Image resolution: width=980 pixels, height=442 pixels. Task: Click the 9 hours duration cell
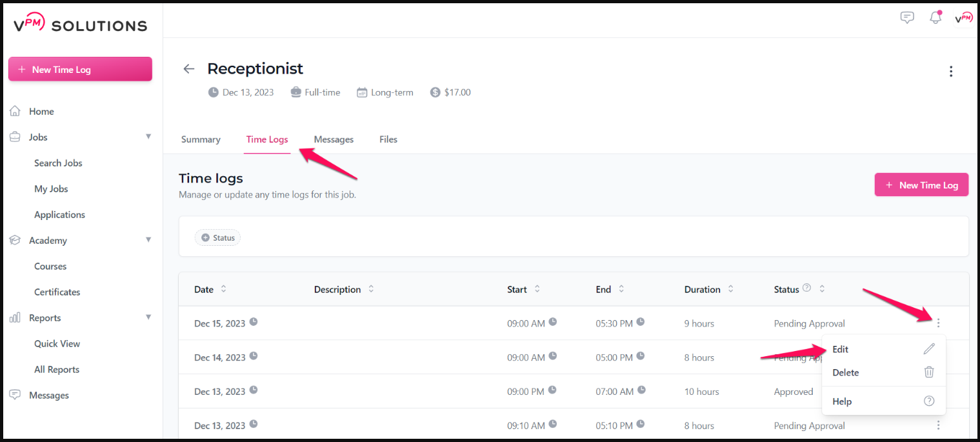[699, 323]
